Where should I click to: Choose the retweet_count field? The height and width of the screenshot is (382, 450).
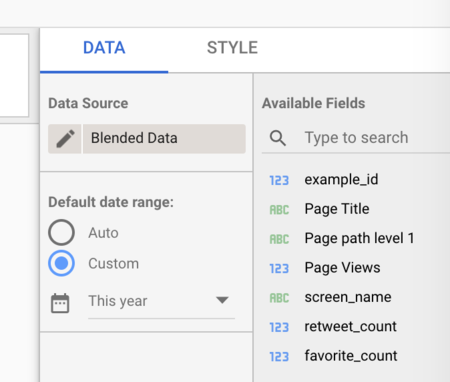350,326
